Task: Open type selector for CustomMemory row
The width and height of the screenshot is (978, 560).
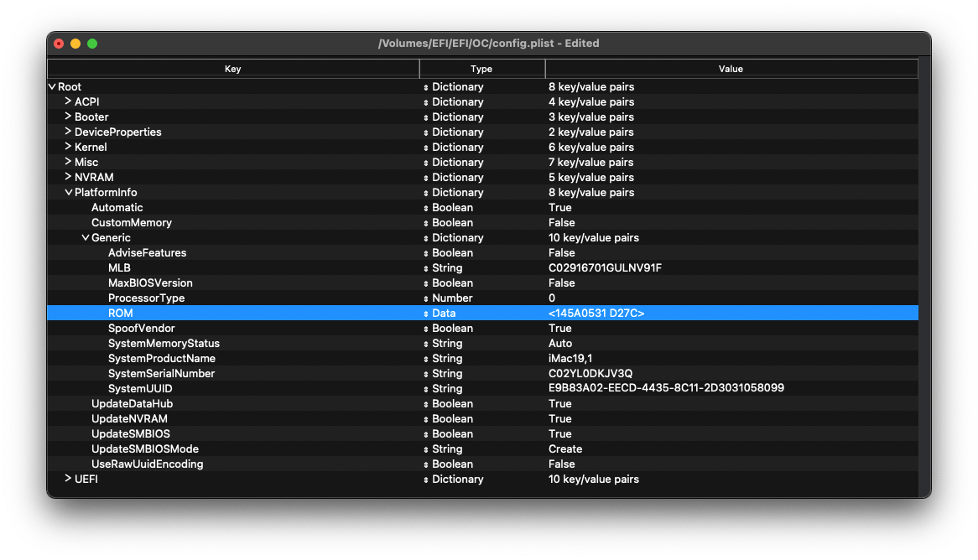Action: point(426,223)
